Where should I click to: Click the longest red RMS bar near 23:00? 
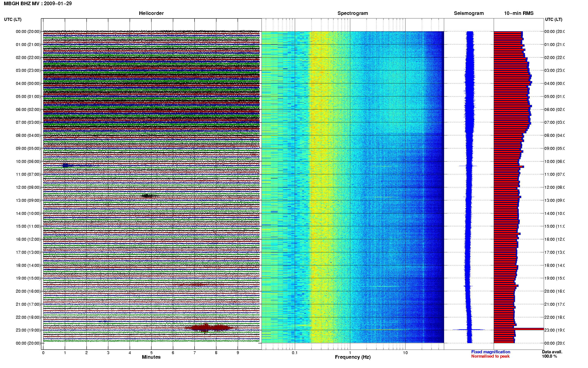[x=519, y=329]
